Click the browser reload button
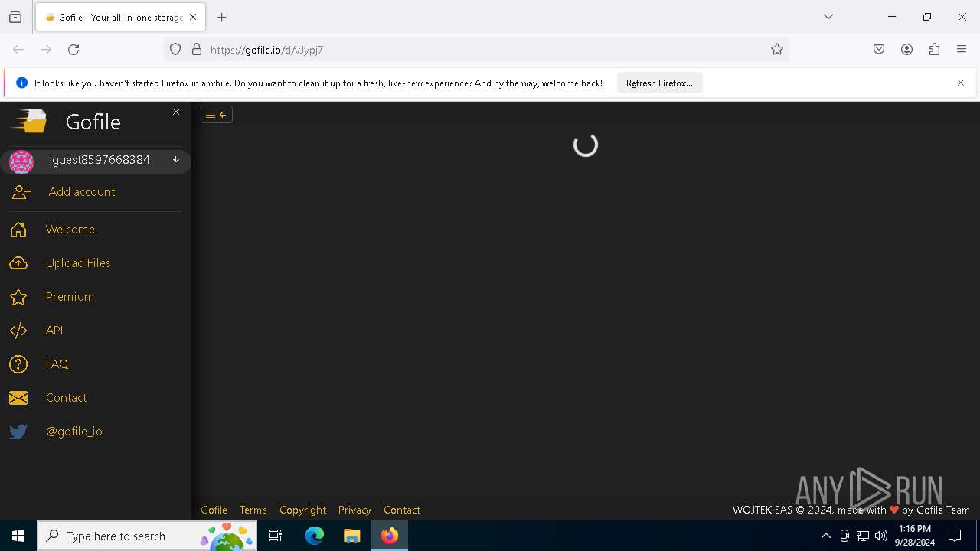Image resolution: width=980 pixels, height=551 pixels. tap(73, 50)
